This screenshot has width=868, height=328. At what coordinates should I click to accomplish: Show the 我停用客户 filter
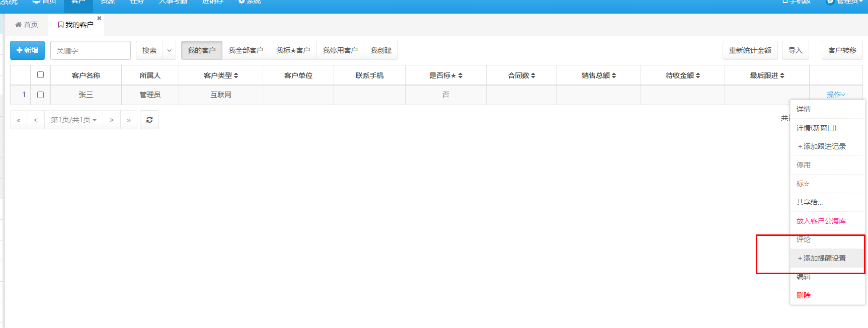[x=340, y=50]
